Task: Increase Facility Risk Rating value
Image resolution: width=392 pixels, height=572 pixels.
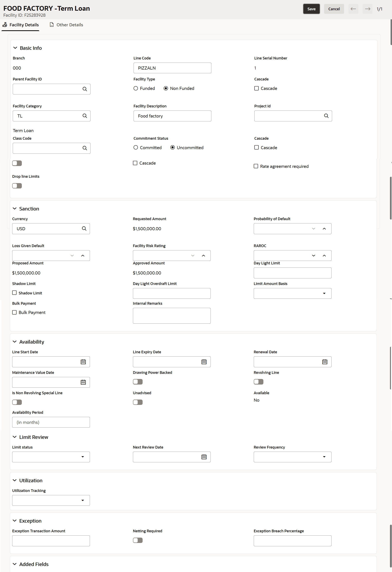Action: coord(204,256)
